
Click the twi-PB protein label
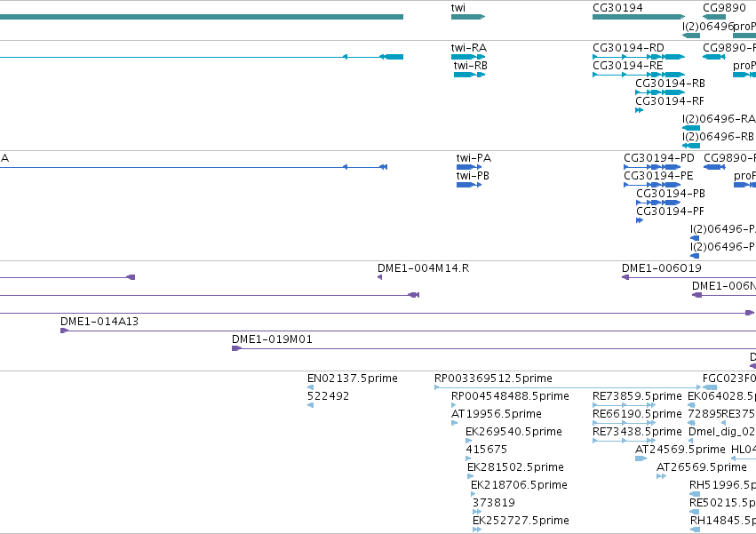473,176
